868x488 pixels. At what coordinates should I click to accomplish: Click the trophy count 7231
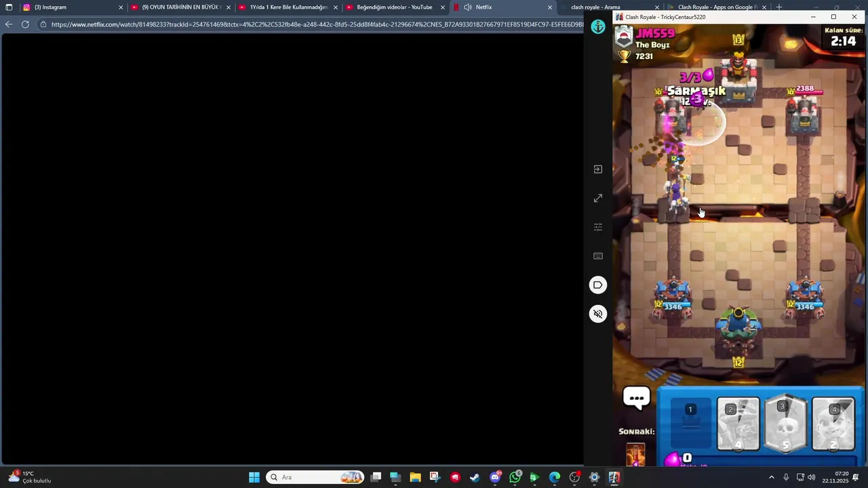[x=644, y=56]
